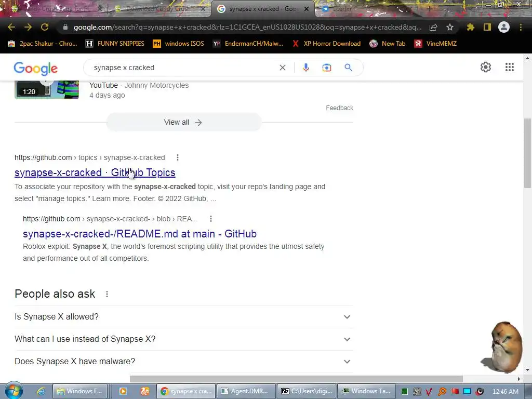Expand 'Is Synapse X allowed?' question
This screenshot has height=399, width=532.
click(x=183, y=317)
